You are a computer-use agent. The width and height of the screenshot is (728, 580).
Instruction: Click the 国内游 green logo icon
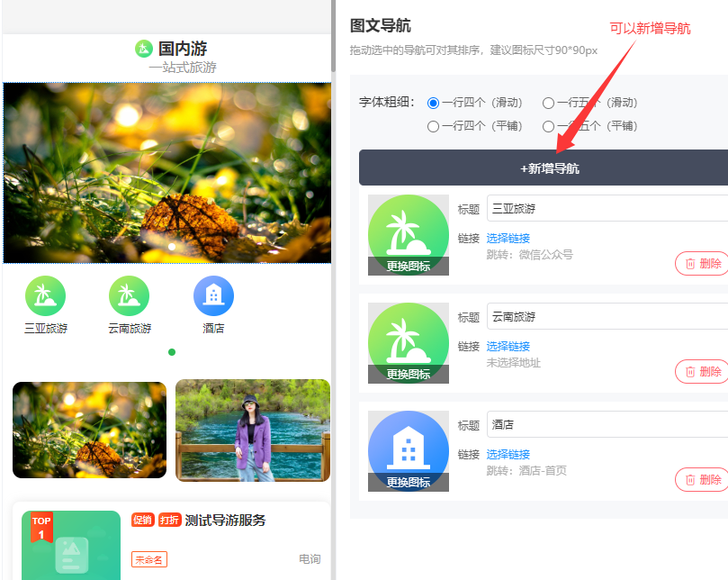143,49
